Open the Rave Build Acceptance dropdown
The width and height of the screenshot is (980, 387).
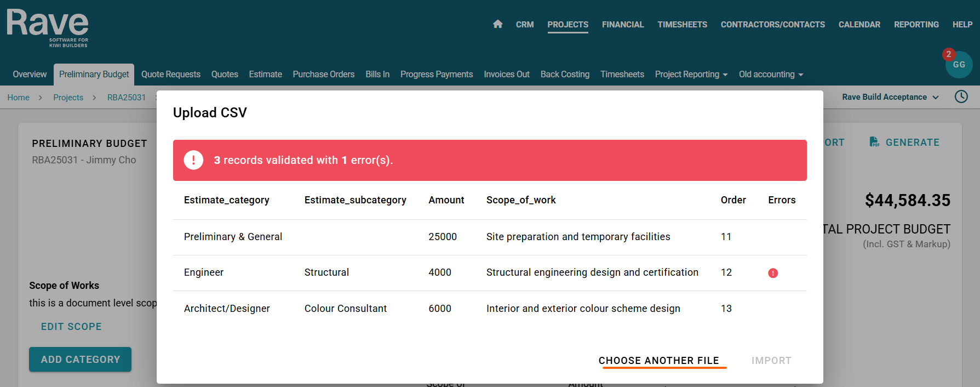click(890, 97)
